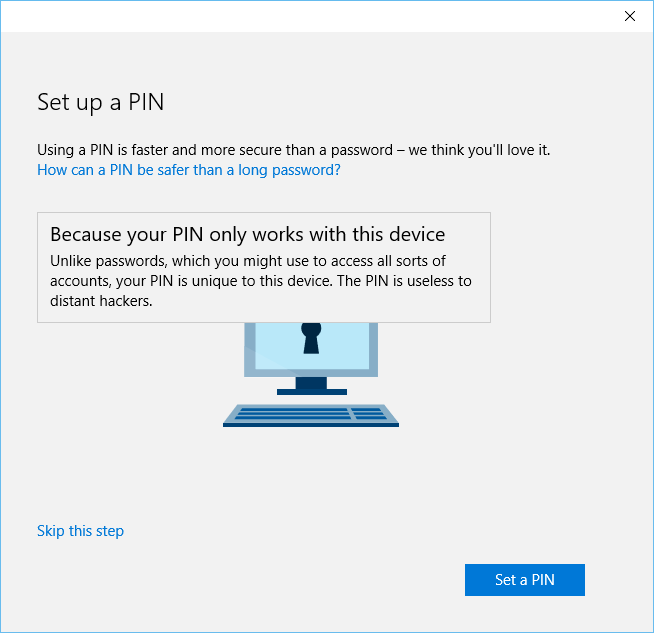
Task: Open the 'How can a PIN be safer' link
Action: point(189,170)
